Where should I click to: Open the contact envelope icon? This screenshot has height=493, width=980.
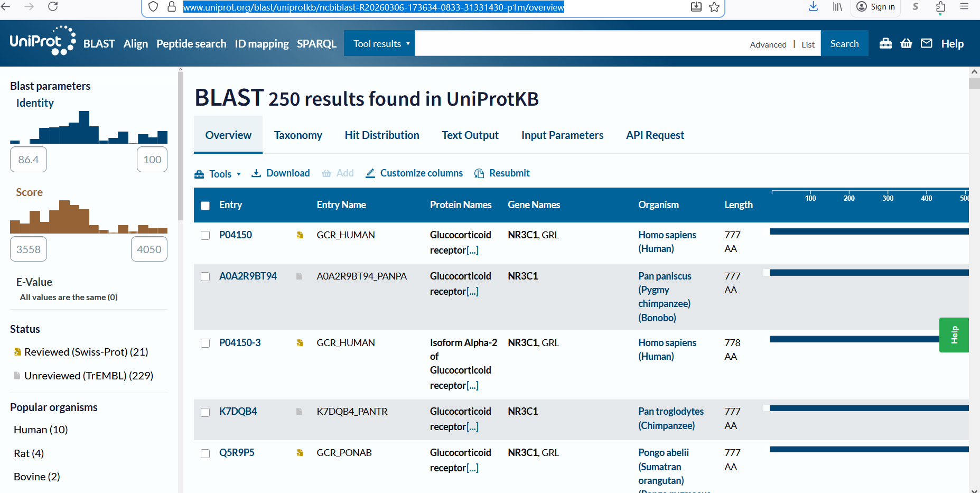[x=927, y=43]
